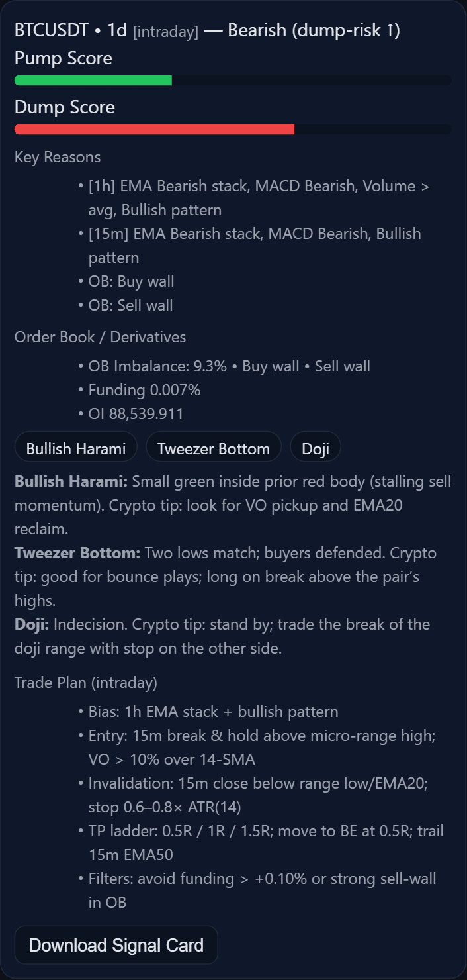Click the bold Tweezer Bottom description label
467x980 pixels.
click(77, 553)
